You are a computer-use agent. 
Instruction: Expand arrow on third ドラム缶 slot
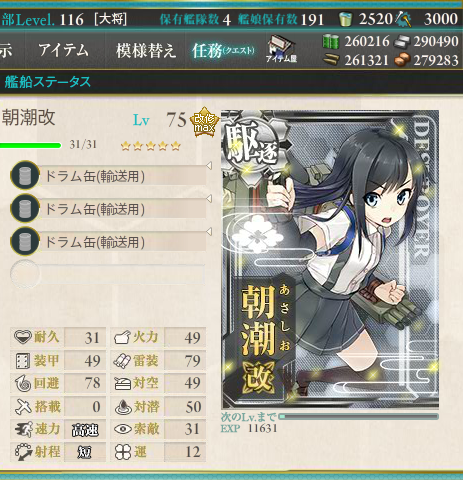209,232
